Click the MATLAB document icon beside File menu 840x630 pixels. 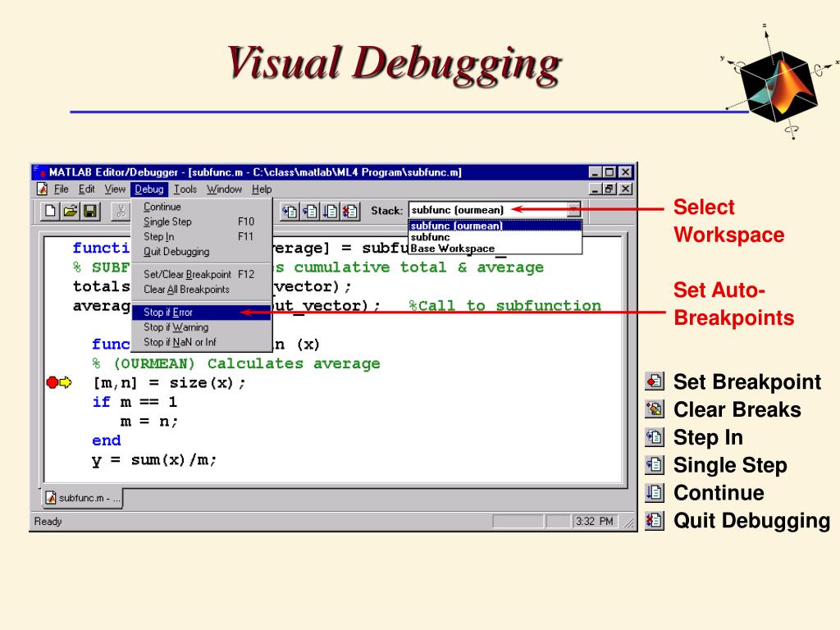coord(43,189)
